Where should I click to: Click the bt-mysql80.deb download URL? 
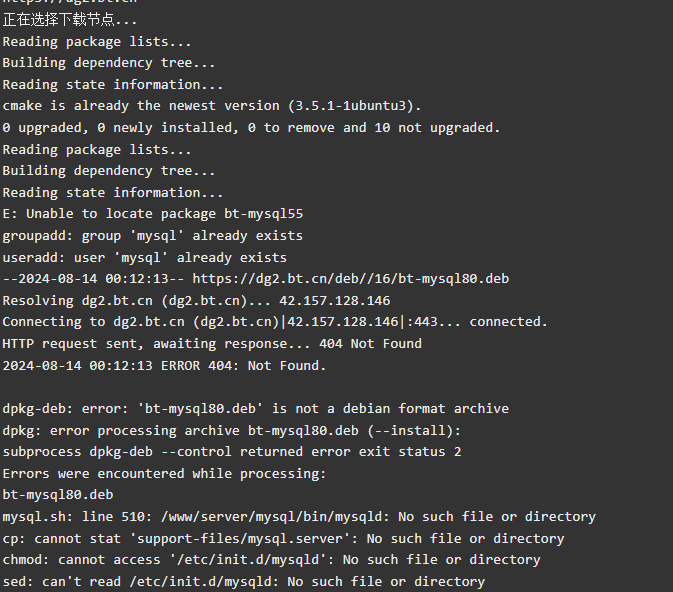tap(350, 279)
